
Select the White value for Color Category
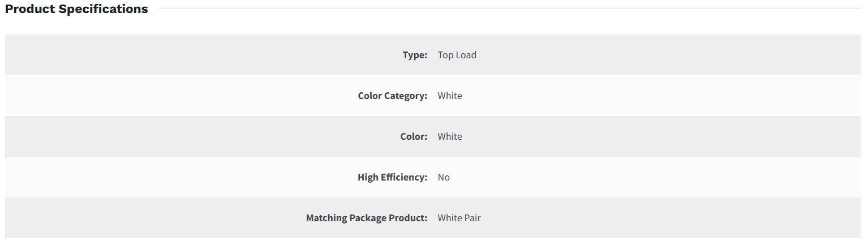click(x=449, y=96)
